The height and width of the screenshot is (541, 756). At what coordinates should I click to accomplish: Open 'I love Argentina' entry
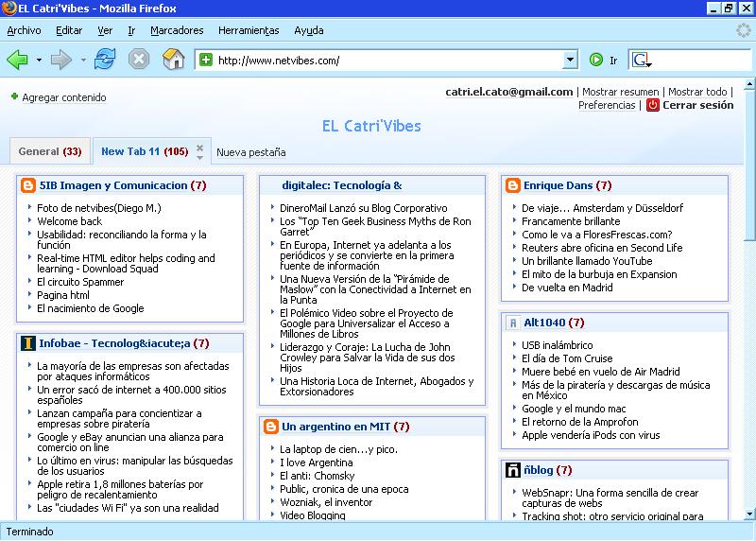(316, 462)
